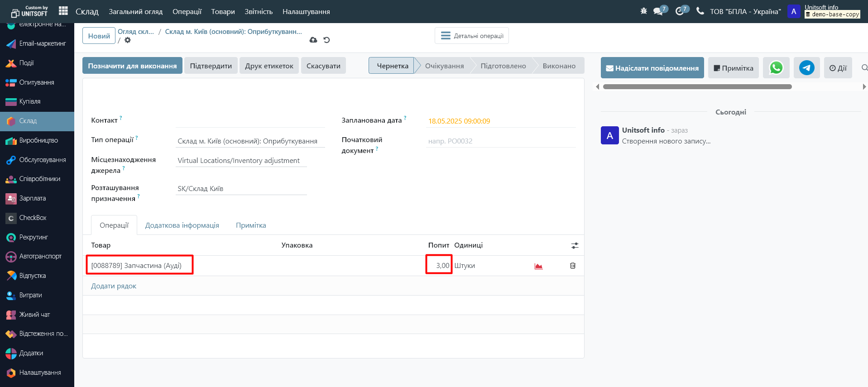Expand the ТОВ "БПЛА - Україна" company selector
The image size is (868, 387).
[x=745, y=11]
